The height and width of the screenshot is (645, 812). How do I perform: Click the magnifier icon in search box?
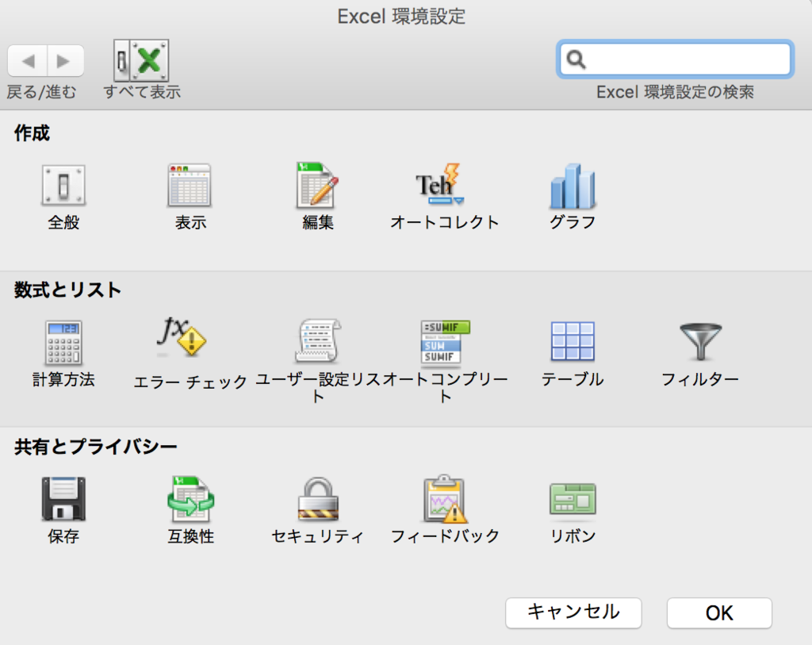576,59
